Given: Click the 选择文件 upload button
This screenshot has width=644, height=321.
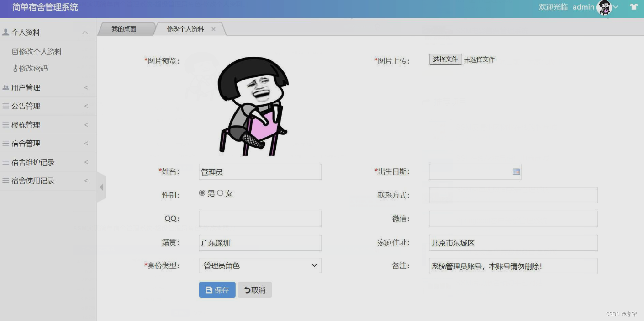Looking at the screenshot, I should click(445, 59).
